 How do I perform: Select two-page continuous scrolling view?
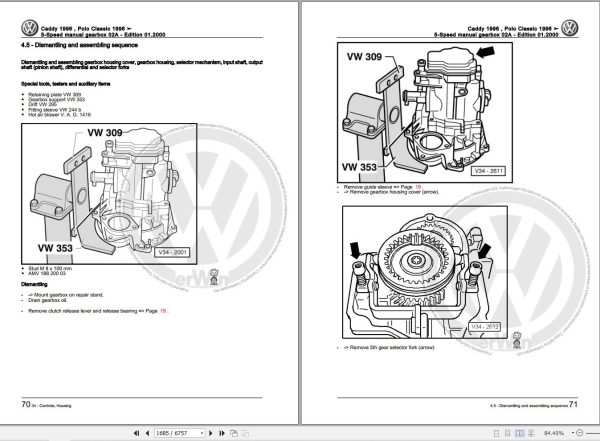pyautogui.click(x=531, y=433)
